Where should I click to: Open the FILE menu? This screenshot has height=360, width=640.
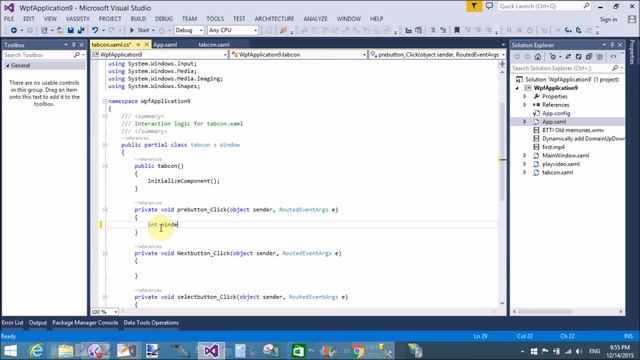(x=9, y=19)
